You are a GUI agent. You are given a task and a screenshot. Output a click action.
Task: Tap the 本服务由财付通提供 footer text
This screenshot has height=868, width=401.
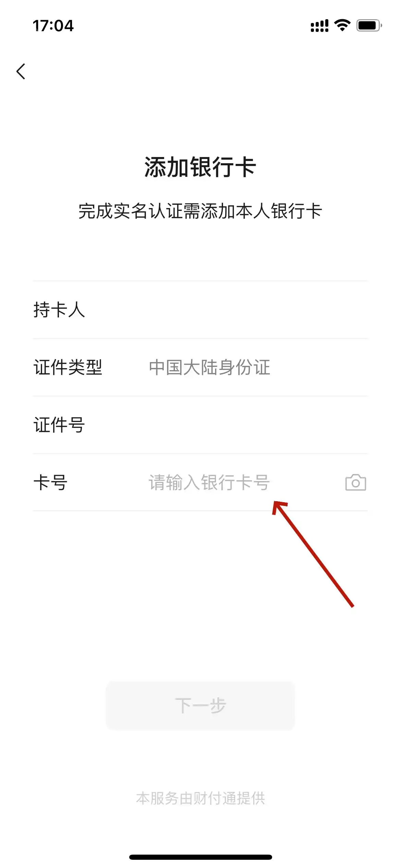[200, 798]
